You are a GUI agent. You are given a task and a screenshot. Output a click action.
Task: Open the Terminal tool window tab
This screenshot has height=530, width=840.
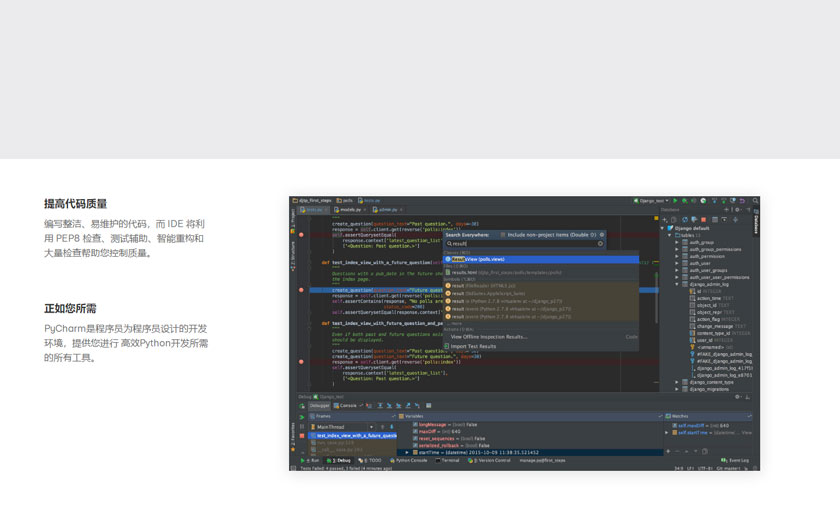tap(447, 460)
